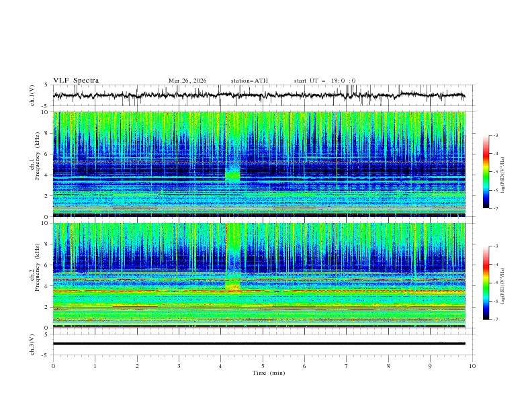
Task: Click the 'station=ATH' header label
Action: (x=249, y=81)
